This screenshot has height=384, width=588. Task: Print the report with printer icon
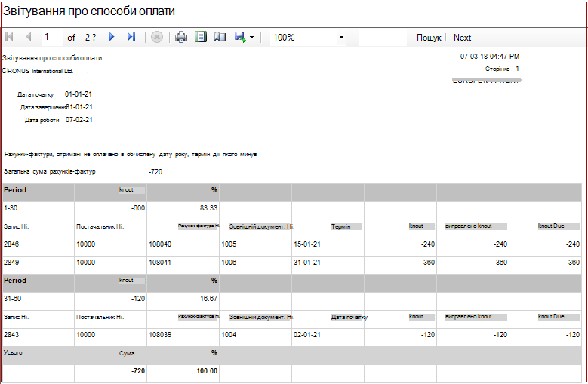tap(181, 37)
